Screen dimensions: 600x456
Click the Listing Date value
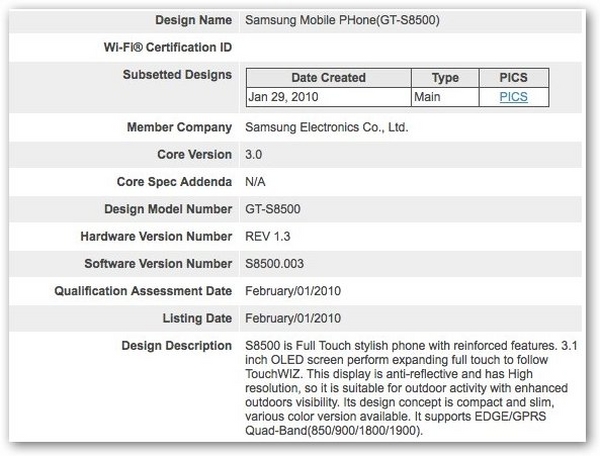(296, 318)
